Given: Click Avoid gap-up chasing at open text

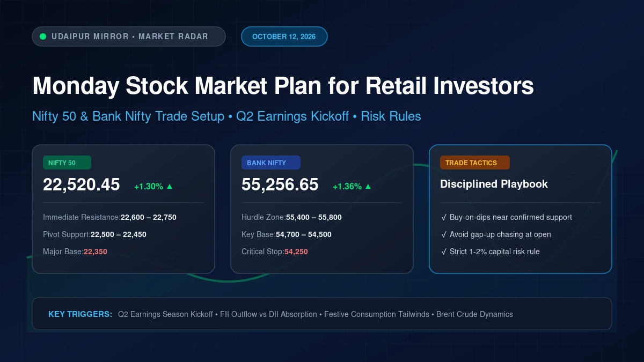Looking at the screenshot, I should point(500,234).
